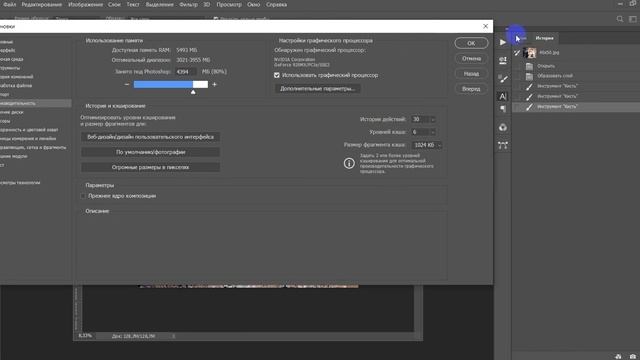Click the camera new snapshot icon
The height and width of the screenshot is (360, 640).
pyautogui.click(x=633, y=356)
